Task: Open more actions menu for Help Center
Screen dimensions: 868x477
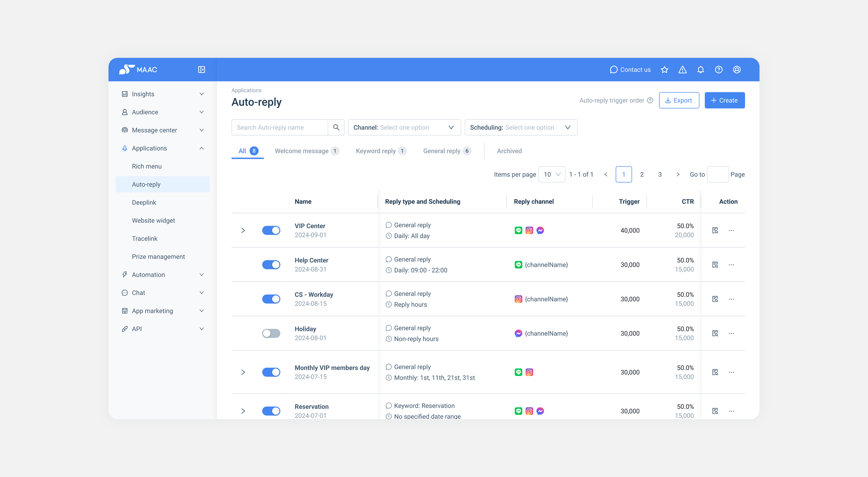Action: [731, 265]
